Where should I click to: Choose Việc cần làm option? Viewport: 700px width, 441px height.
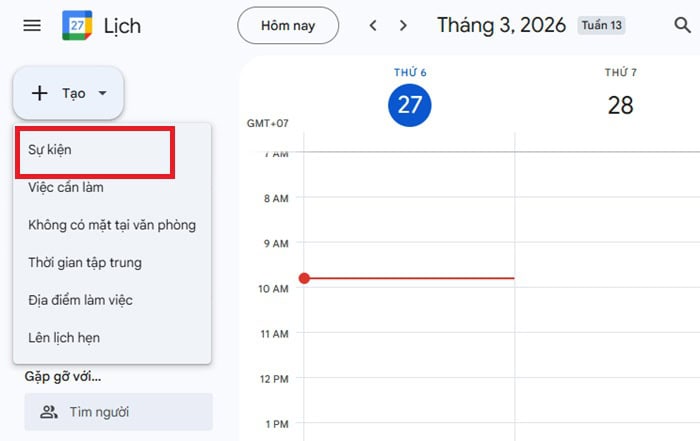[x=66, y=187]
